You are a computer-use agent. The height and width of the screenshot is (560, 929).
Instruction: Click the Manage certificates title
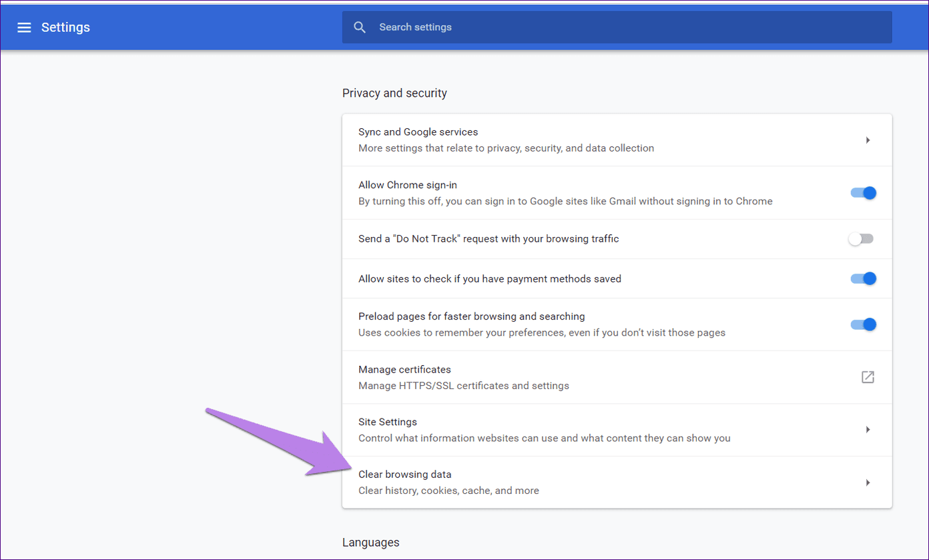coord(404,369)
